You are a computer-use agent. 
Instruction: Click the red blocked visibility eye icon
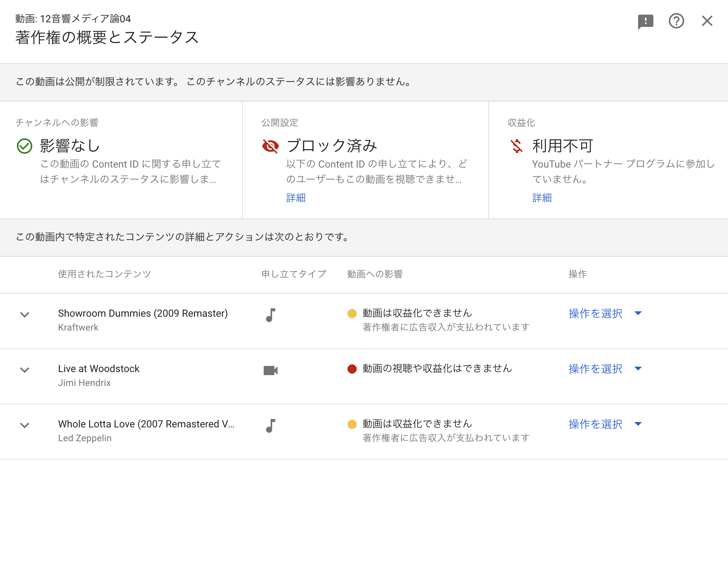click(x=271, y=146)
